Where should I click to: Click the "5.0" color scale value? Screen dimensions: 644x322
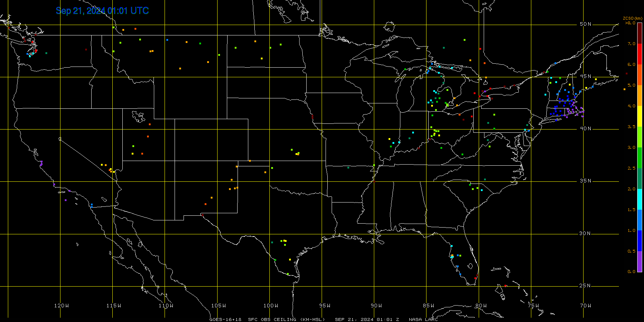(x=631, y=85)
